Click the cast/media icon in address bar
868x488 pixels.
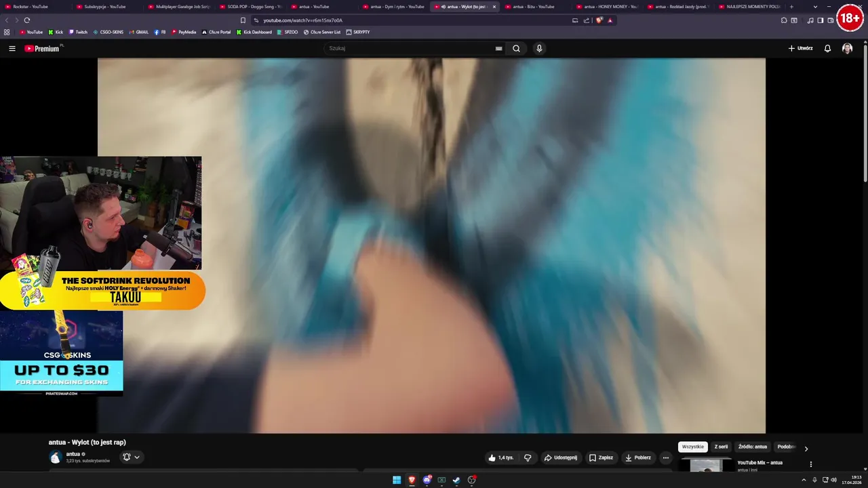pos(575,20)
